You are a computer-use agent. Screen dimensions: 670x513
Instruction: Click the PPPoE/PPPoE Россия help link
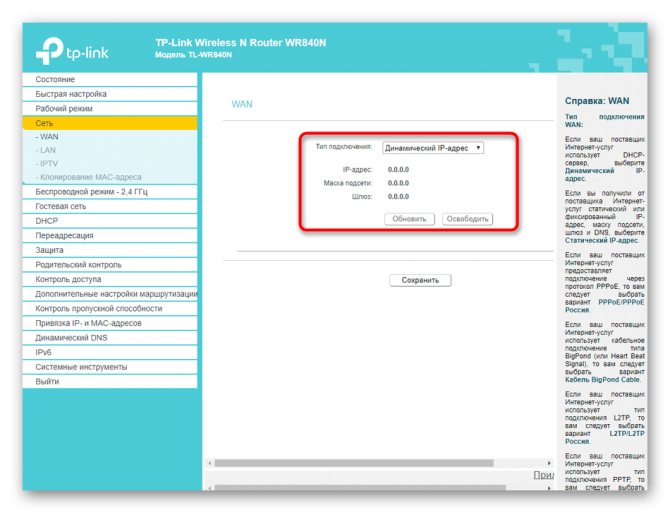[x=604, y=306]
